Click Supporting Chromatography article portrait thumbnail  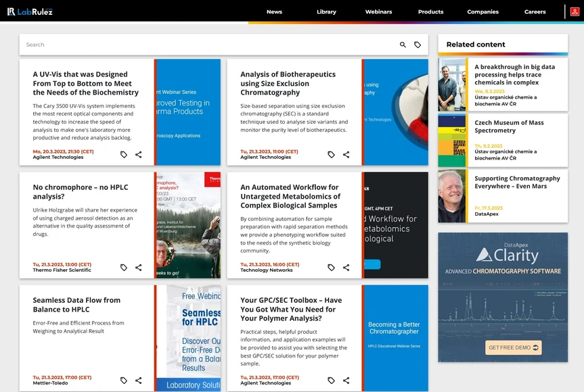tap(452, 196)
